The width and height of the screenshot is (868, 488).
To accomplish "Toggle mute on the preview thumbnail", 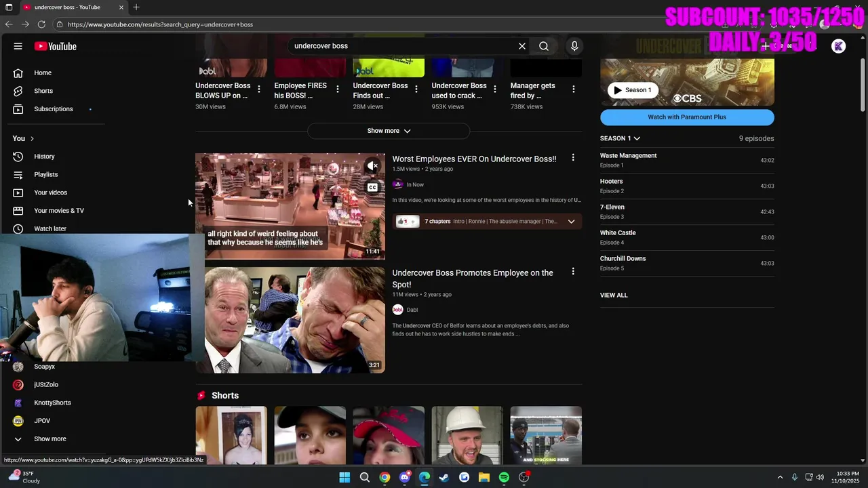I will pyautogui.click(x=372, y=165).
